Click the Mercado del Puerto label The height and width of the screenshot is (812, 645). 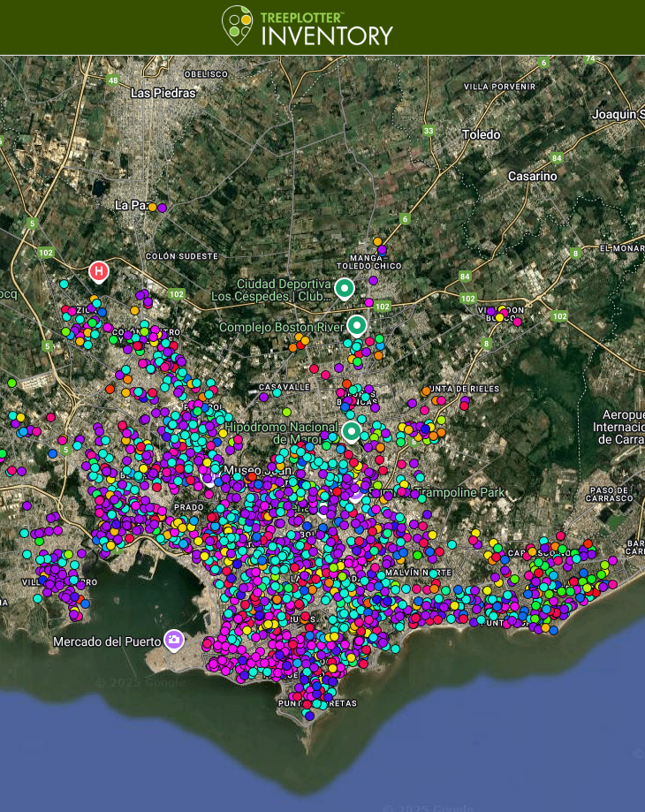pos(107,642)
